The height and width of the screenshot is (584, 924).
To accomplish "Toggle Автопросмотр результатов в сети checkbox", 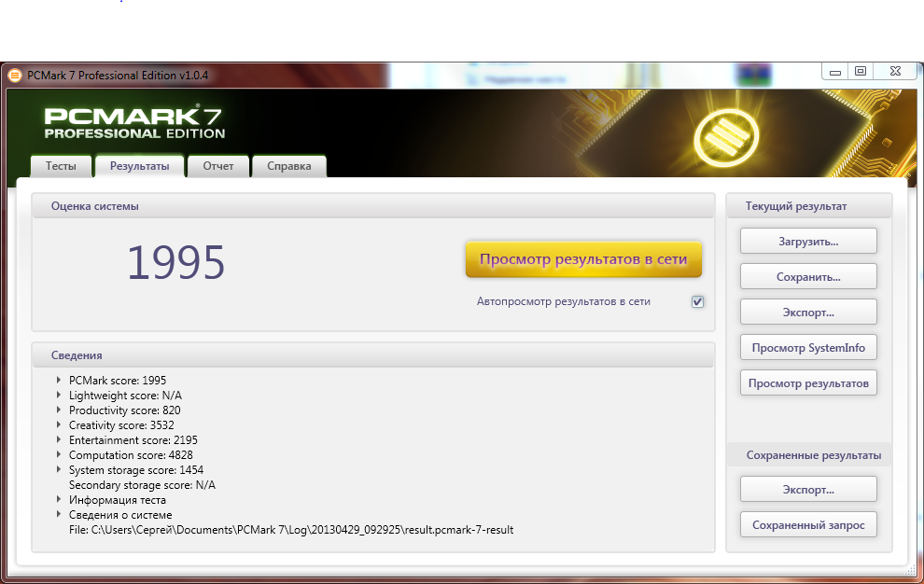I will tap(698, 301).
